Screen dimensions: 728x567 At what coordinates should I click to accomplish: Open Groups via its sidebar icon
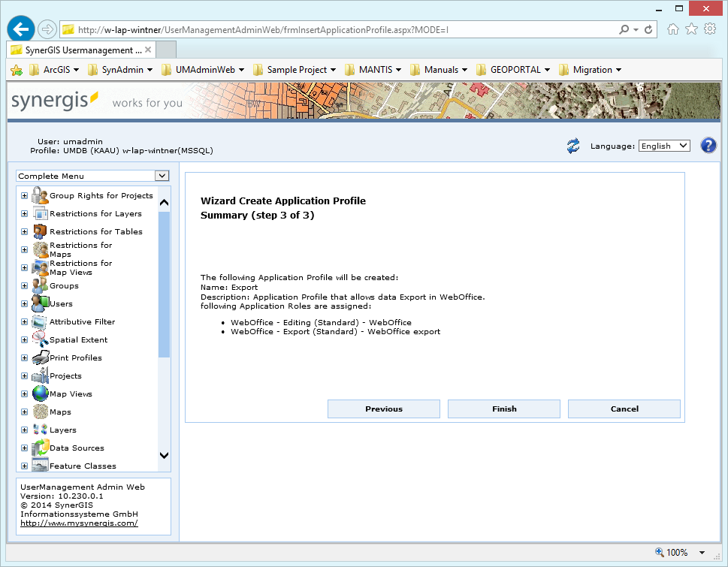click(39, 285)
